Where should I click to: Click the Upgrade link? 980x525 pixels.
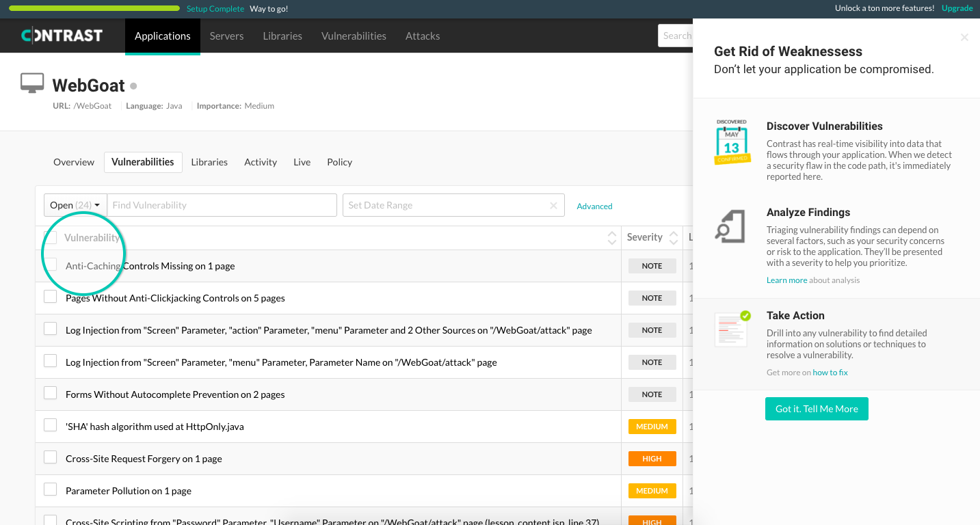point(957,8)
